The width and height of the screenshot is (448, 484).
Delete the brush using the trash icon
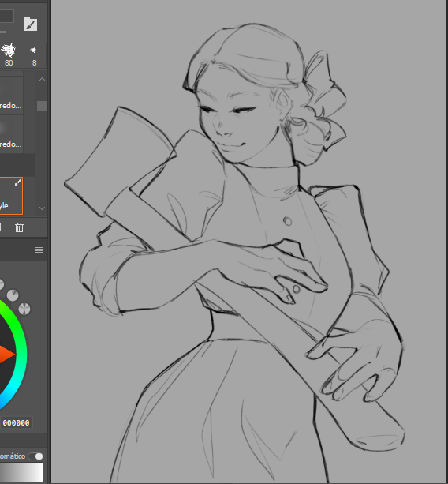tap(19, 228)
